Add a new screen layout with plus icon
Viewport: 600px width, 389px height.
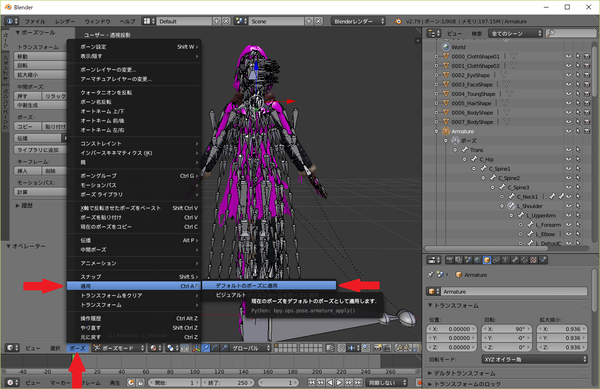(217, 21)
